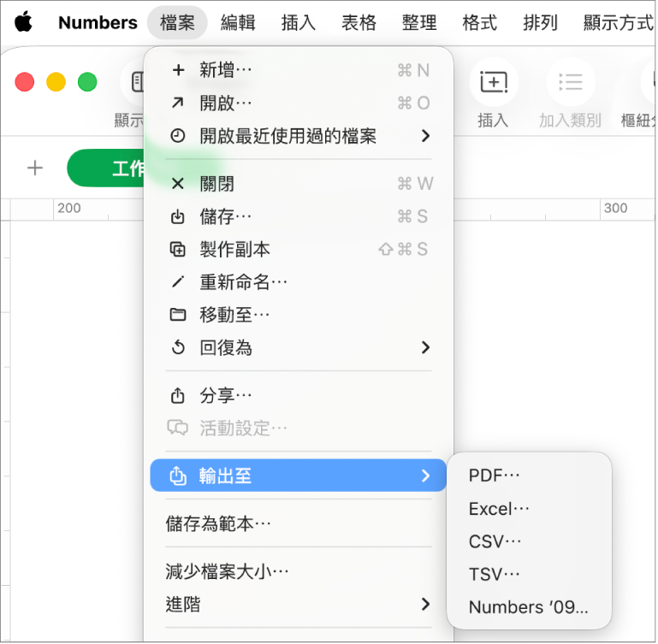The height and width of the screenshot is (644, 658).
Task: Choose 關閉 menu item
Action: [x=299, y=184]
